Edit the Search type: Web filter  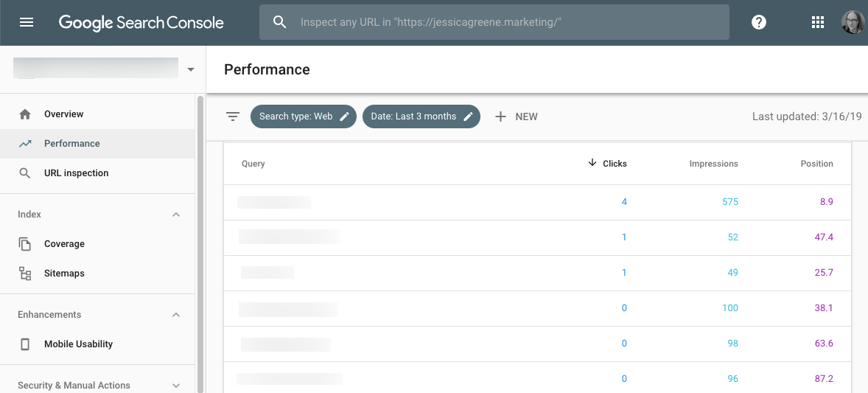[x=303, y=116]
